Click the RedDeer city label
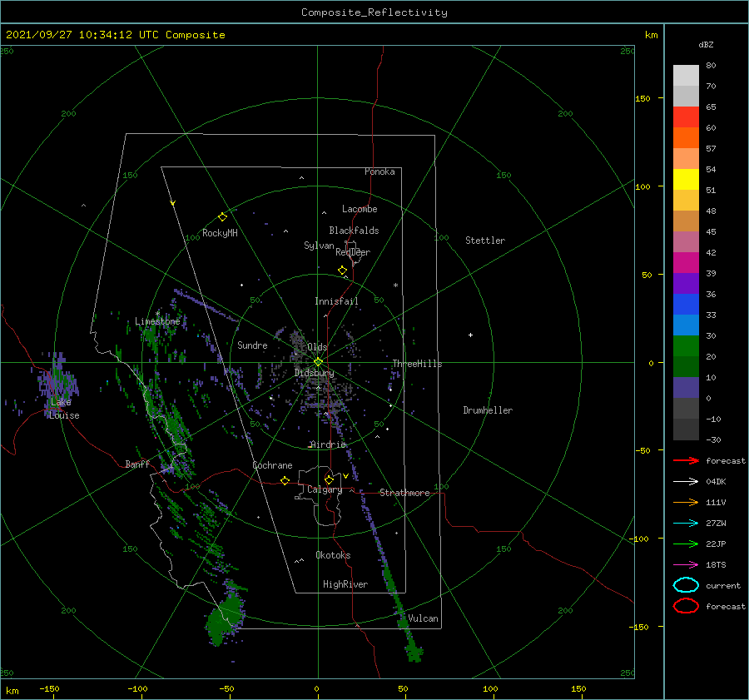749x700 pixels. tap(353, 252)
